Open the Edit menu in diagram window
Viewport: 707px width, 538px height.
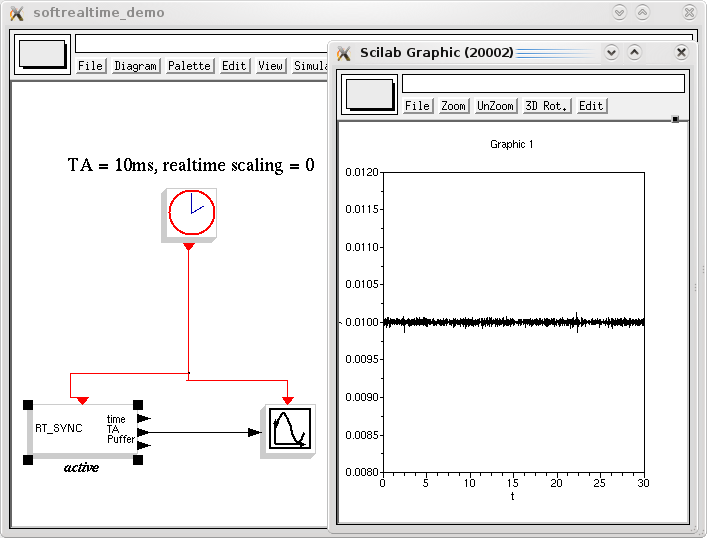coord(234,66)
